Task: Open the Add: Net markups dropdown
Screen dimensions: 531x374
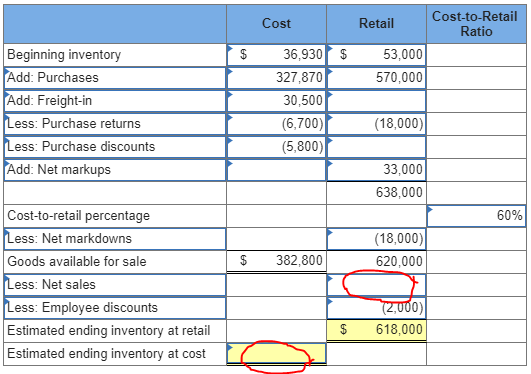Action: pyautogui.click(x=115, y=170)
